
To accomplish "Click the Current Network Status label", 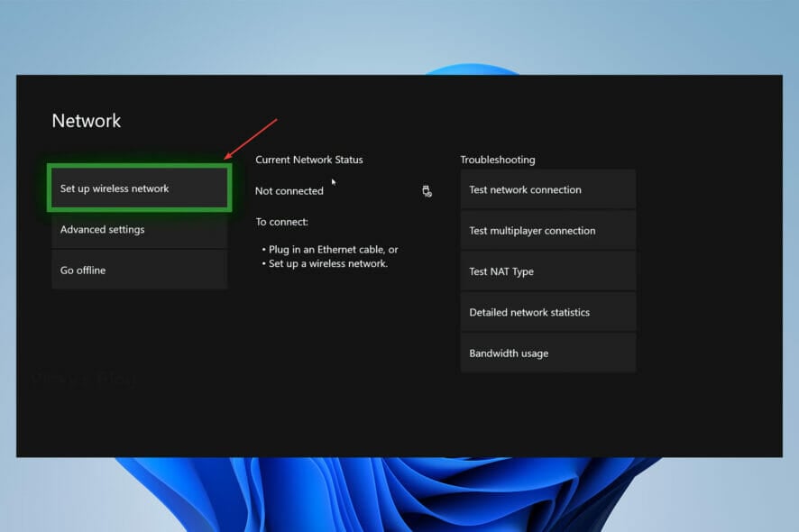I will click(309, 160).
